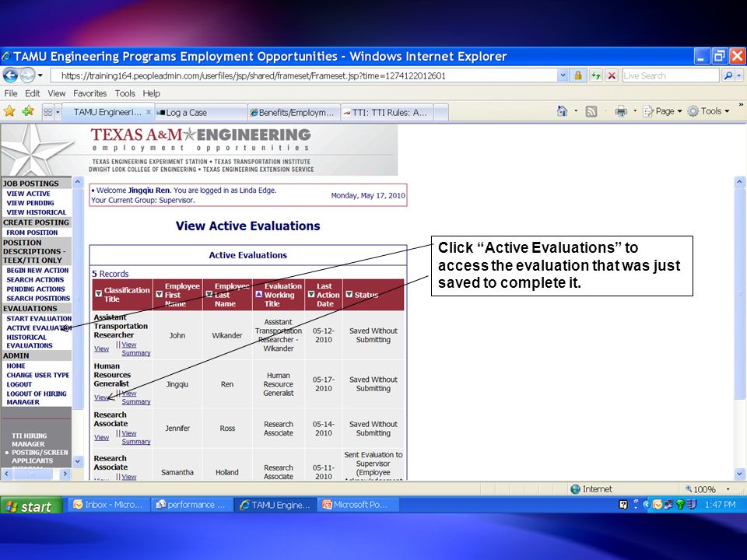Open the View menu

[56, 93]
